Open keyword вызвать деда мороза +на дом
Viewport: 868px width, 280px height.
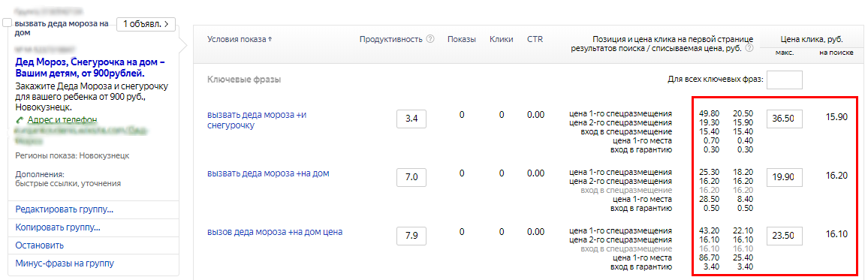(x=268, y=173)
